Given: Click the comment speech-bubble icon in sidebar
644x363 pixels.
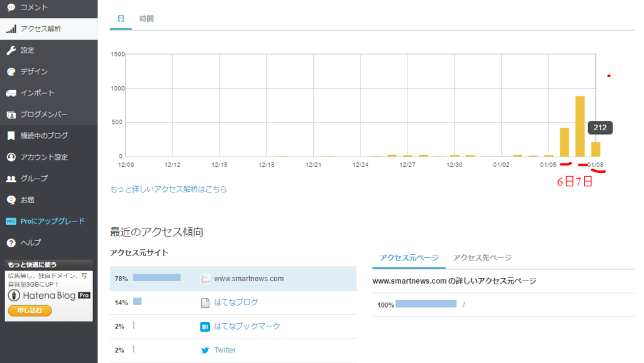Looking at the screenshot, I should 11,8.
